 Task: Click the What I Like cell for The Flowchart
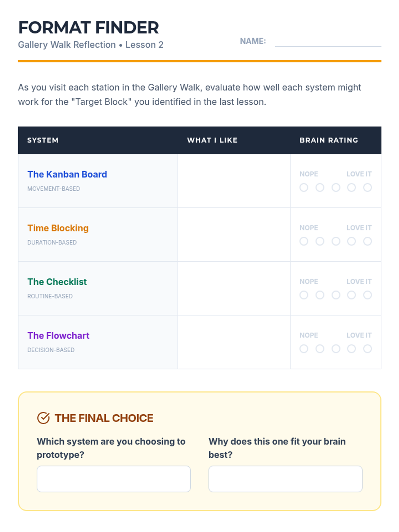point(234,342)
